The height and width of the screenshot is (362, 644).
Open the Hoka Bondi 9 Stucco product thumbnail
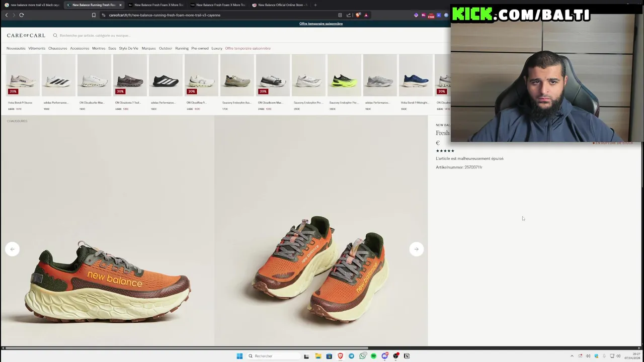tap(23, 75)
